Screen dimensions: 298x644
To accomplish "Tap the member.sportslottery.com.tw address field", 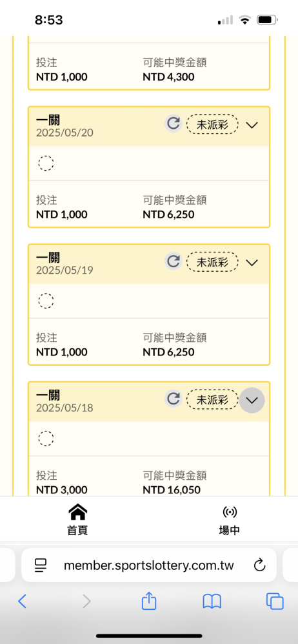I will [x=148, y=565].
